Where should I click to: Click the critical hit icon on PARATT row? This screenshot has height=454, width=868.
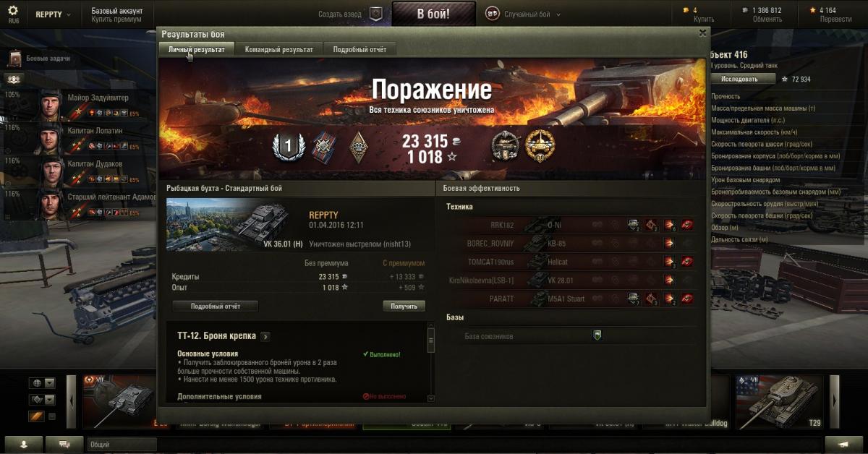(652, 299)
